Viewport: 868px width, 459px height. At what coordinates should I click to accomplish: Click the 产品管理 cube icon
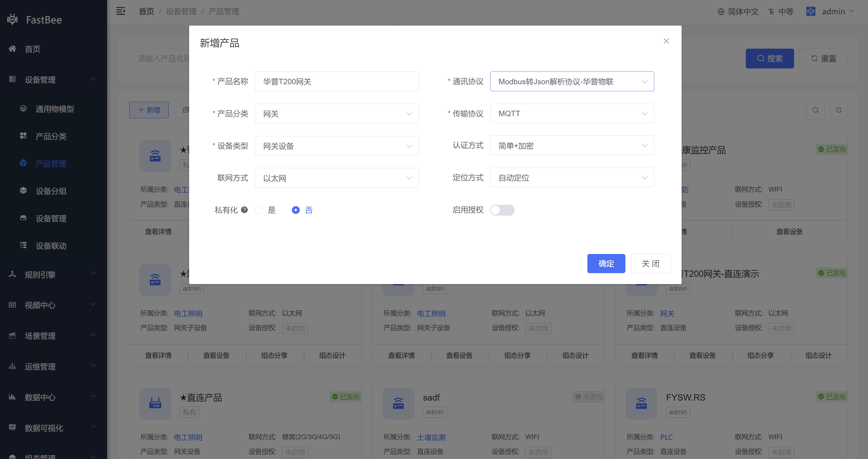pos(23,163)
